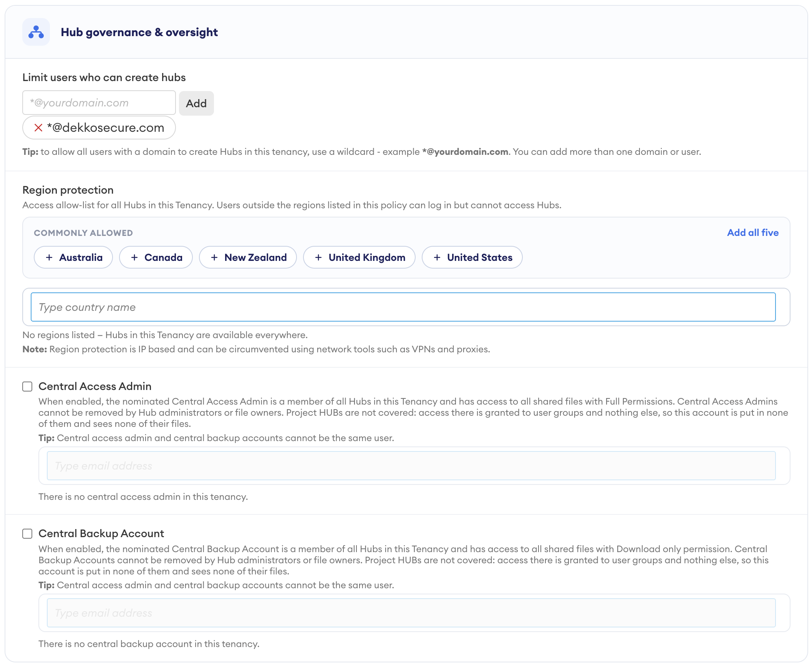Enable the Central Access Admin checkbox
The image size is (812, 667).
click(x=27, y=387)
